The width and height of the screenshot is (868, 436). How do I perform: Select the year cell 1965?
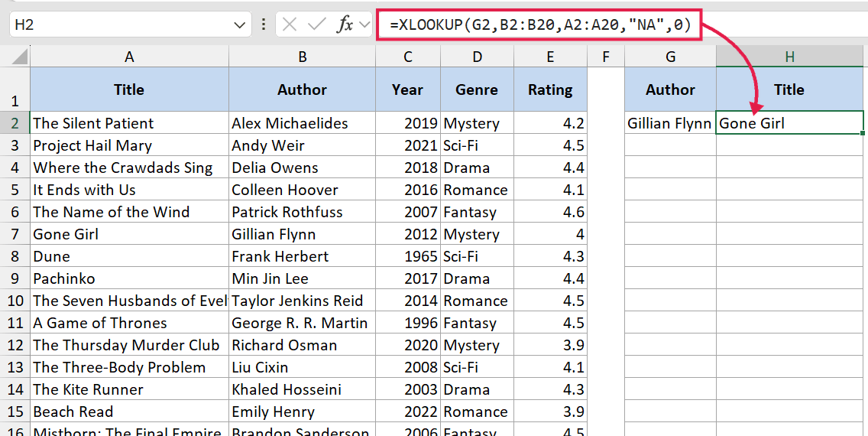click(408, 256)
